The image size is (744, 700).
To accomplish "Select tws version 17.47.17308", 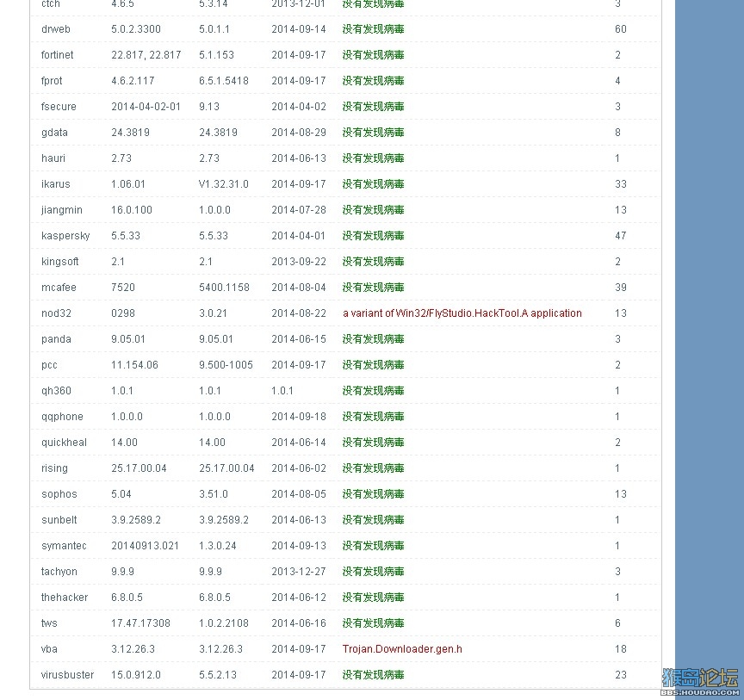I will click(140, 623).
